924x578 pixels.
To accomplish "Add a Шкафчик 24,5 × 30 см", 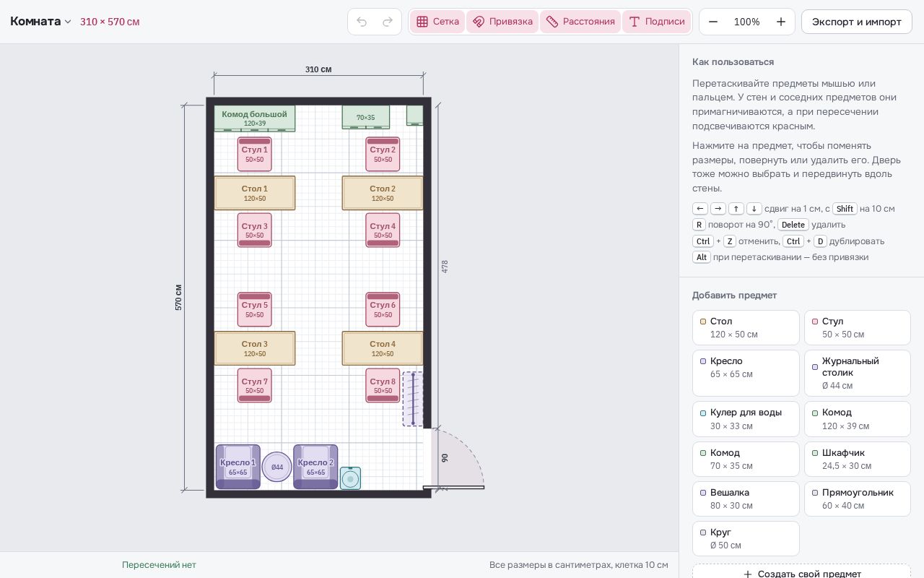I will tap(858, 460).
